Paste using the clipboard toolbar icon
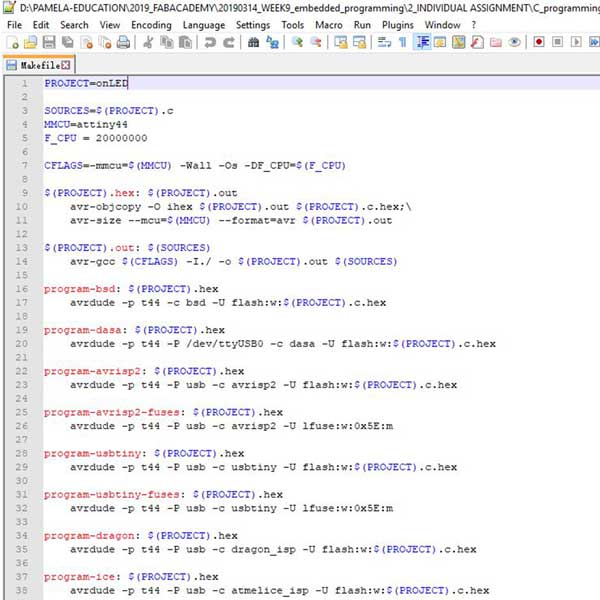Viewport: 600px width, 600px height. click(185, 42)
